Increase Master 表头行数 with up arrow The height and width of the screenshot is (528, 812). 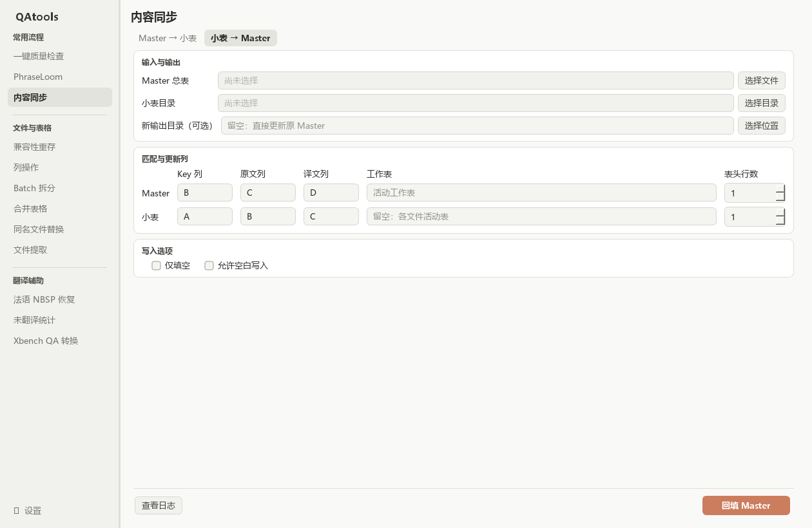point(780,189)
